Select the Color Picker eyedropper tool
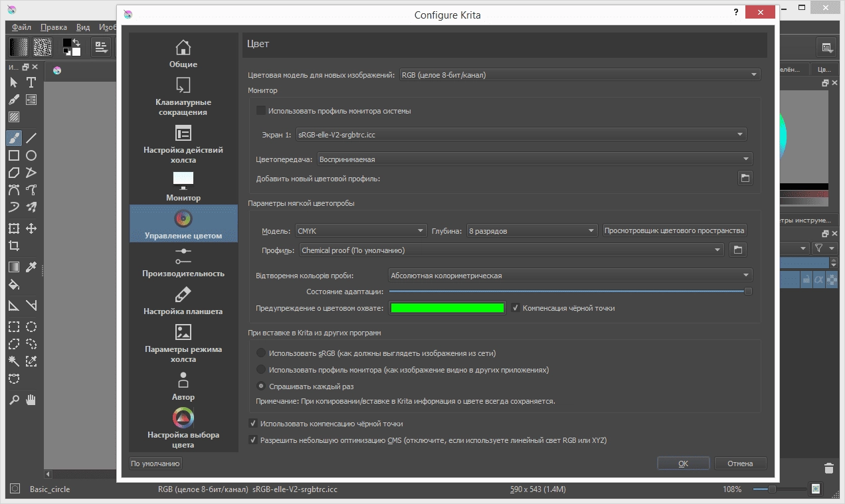The image size is (845, 504). [x=31, y=267]
